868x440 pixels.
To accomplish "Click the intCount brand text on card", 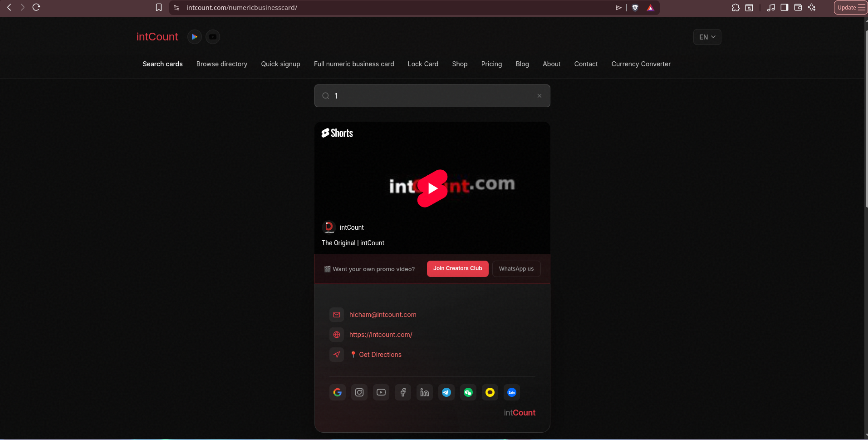I will 520,413.
